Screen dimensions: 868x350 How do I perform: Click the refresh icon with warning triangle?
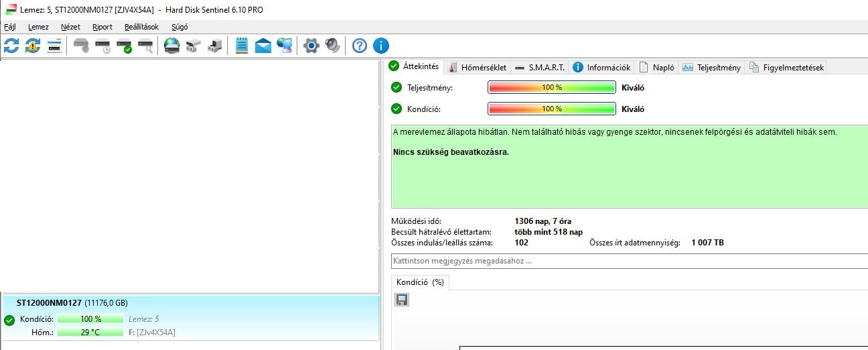(33, 46)
